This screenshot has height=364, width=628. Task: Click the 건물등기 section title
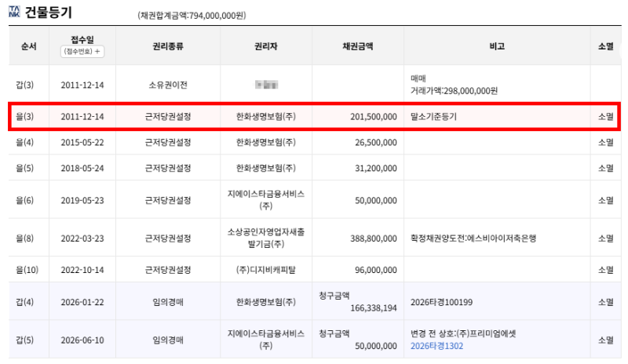(x=49, y=12)
